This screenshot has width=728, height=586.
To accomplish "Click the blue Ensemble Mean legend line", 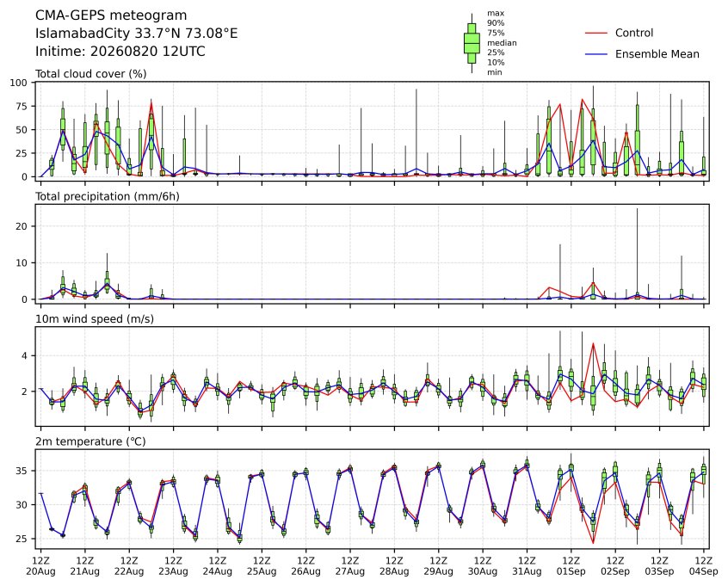I will click(x=596, y=54).
